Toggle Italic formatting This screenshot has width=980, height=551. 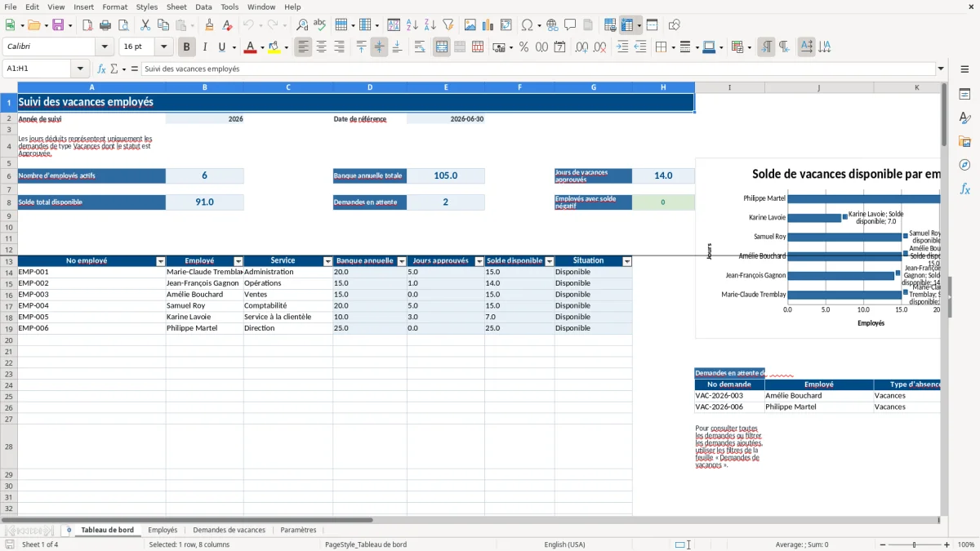pyautogui.click(x=204, y=47)
